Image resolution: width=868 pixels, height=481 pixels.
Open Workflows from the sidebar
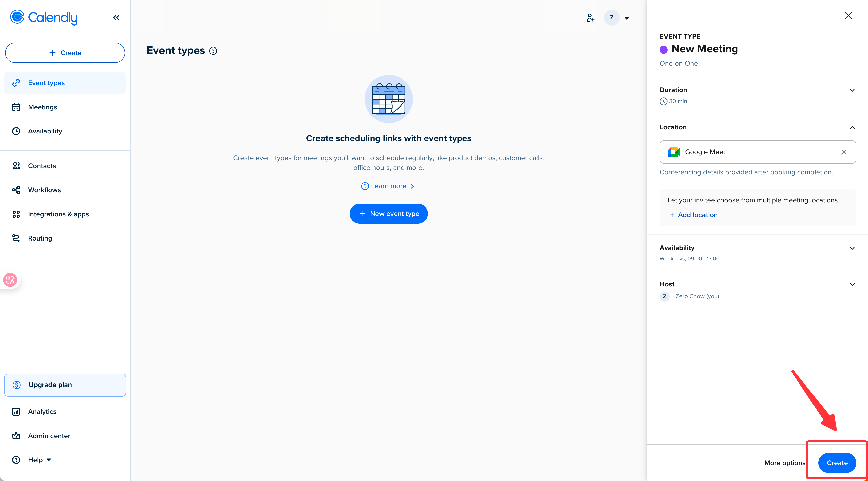[44, 190]
